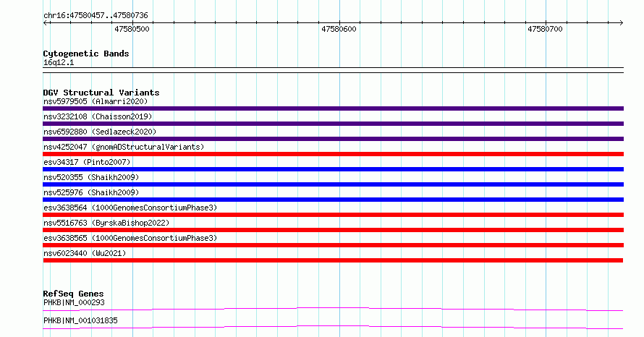Open variant esv3638565 (1000GenomesConsortiumPhase3) label
Image resolution: width=644 pixels, height=337 pixels.
130,238
